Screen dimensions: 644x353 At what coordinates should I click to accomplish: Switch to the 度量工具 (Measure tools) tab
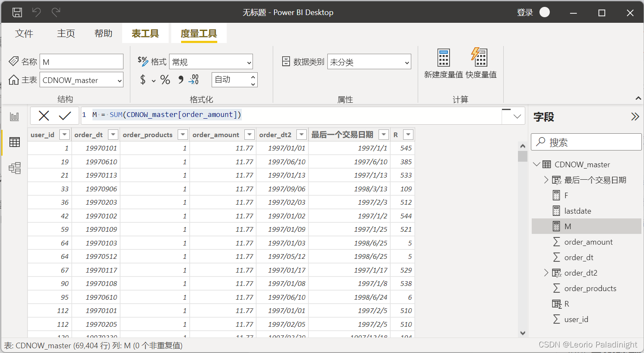(199, 34)
